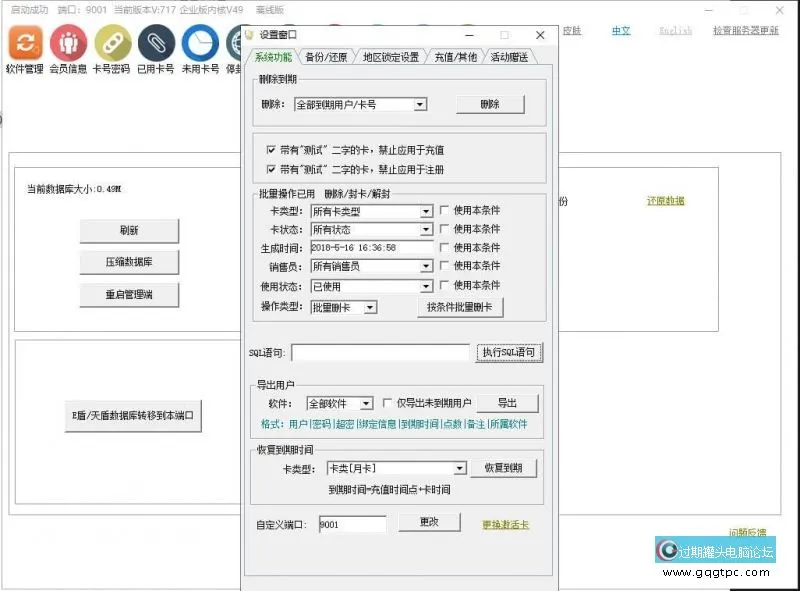
Task: Open the 软件 dropdown showing 全部软件
Action: 367,402
